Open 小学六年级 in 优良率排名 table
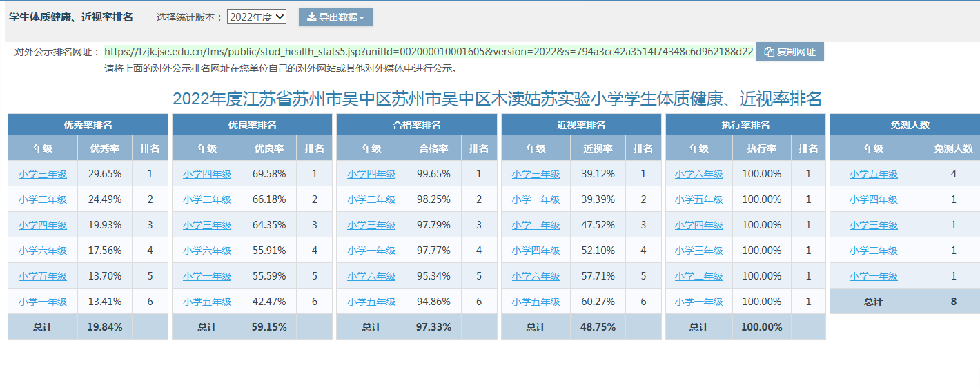 pyautogui.click(x=207, y=251)
